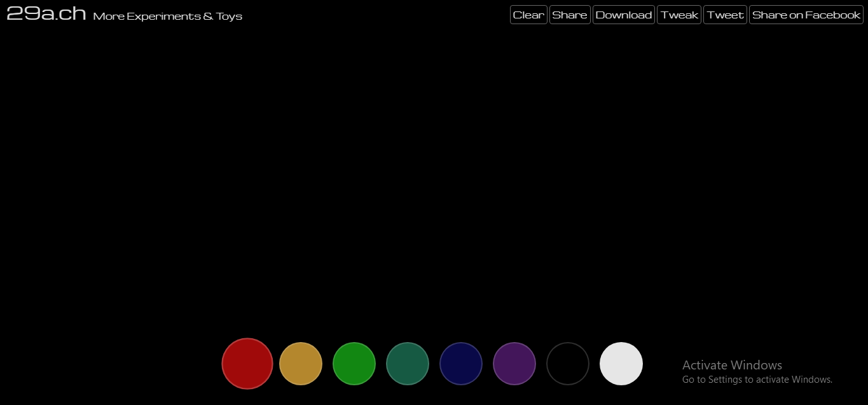Choose the white color circle
This screenshot has height=405, width=868.
coord(621,364)
